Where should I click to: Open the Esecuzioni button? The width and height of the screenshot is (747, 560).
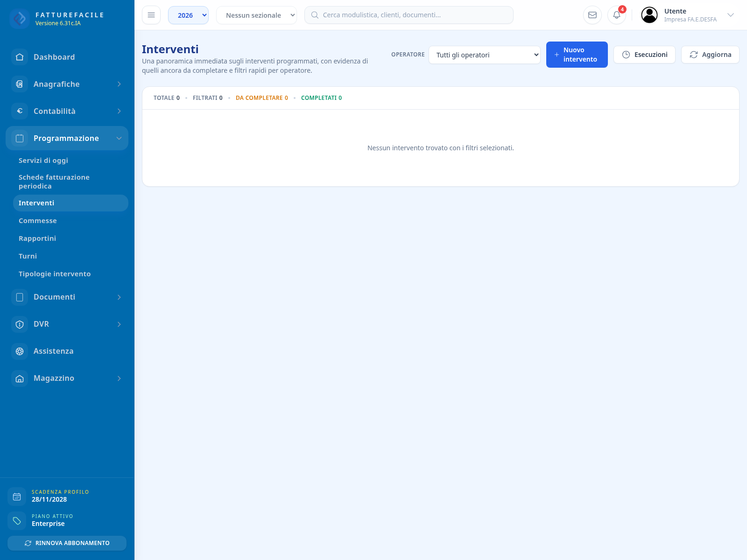point(644,55)
